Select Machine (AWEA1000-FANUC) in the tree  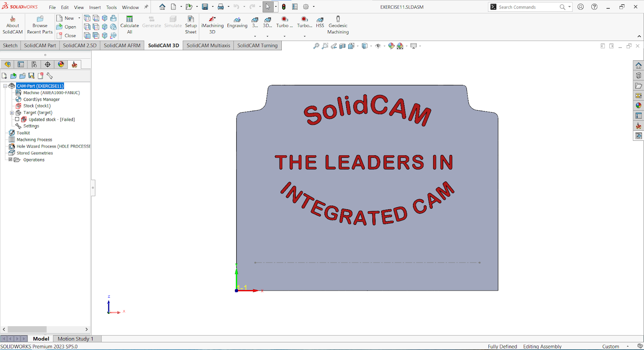[x=52, y=93]
